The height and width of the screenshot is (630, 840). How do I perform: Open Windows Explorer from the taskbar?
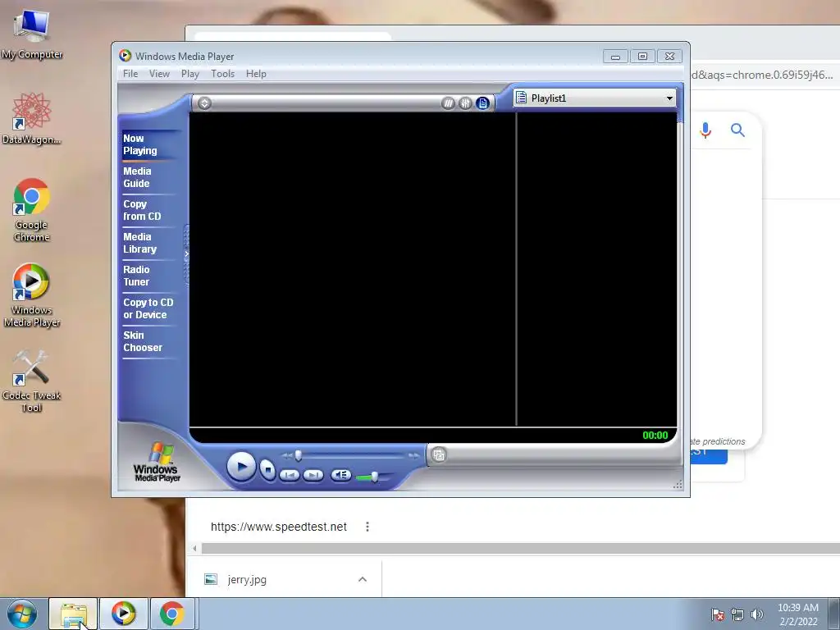[x=73, y=614]
